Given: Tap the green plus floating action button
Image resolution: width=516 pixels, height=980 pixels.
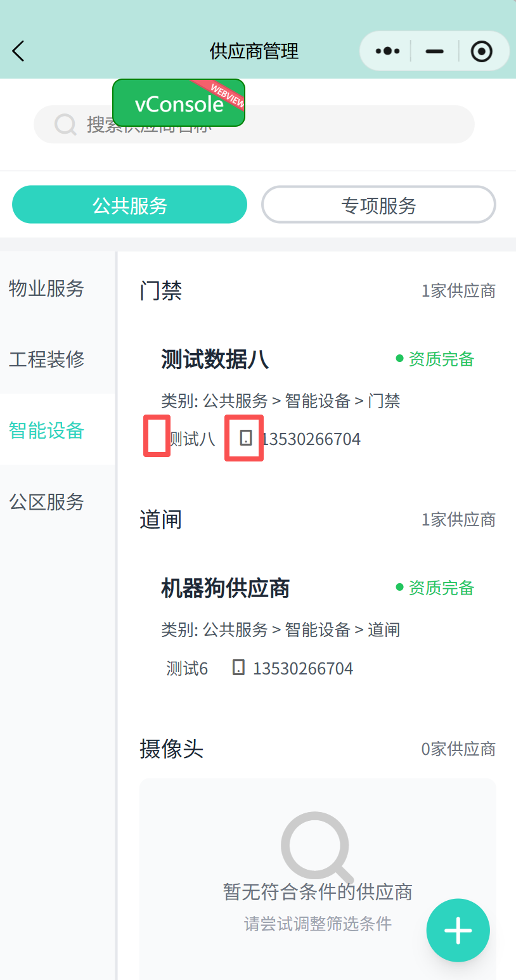Looking at the screenshot, I should 458,930.
